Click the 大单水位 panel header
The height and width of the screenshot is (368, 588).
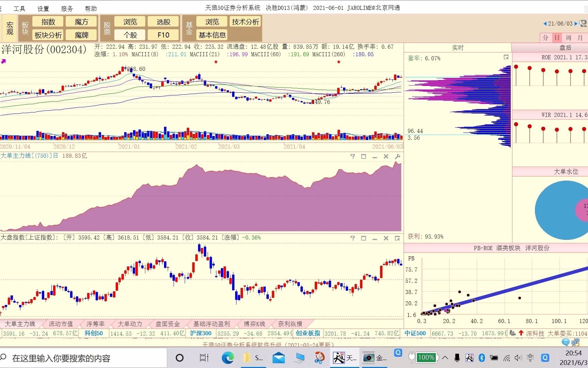[566, 171]
